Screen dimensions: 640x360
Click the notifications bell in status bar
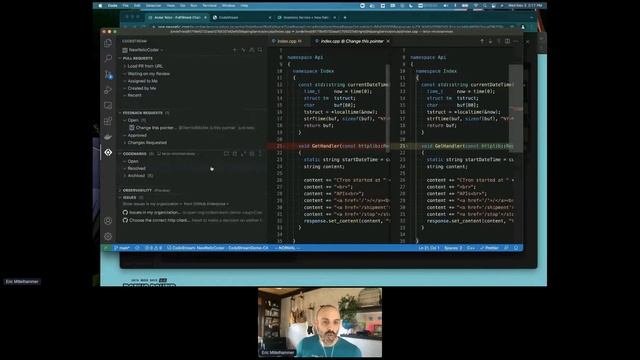516,248
